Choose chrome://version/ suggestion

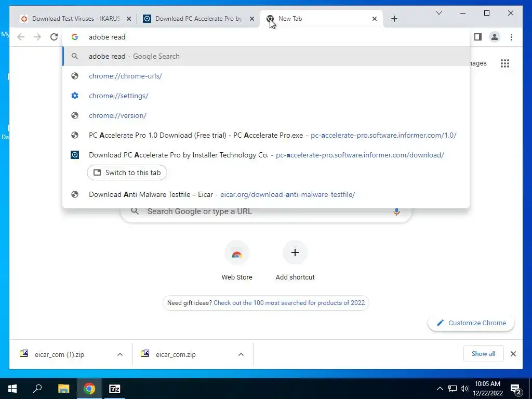point(266,115)
